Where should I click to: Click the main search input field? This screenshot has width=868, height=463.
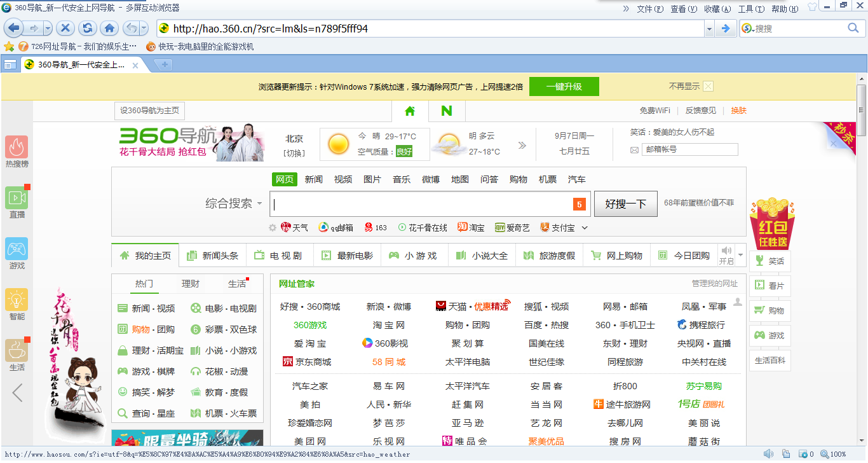tap(419, 204)
